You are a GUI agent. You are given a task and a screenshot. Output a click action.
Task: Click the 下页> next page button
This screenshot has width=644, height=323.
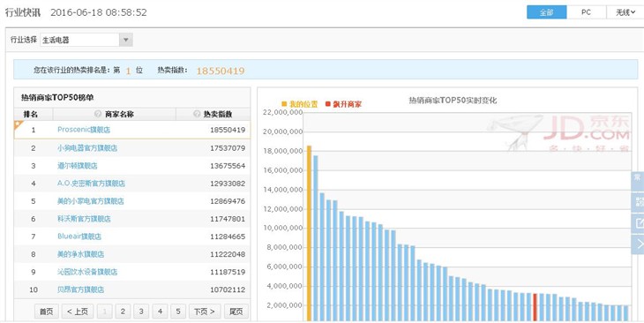click(205, 312)
